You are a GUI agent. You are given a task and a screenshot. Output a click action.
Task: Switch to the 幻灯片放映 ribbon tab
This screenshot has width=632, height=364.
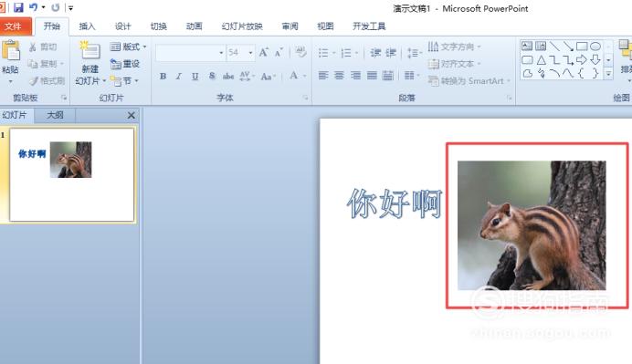click(242, 26)
